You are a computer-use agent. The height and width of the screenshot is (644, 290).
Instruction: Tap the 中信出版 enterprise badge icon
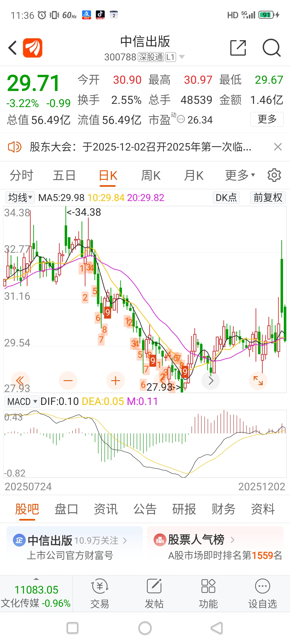pyautogui.click(x=19, y=540)
